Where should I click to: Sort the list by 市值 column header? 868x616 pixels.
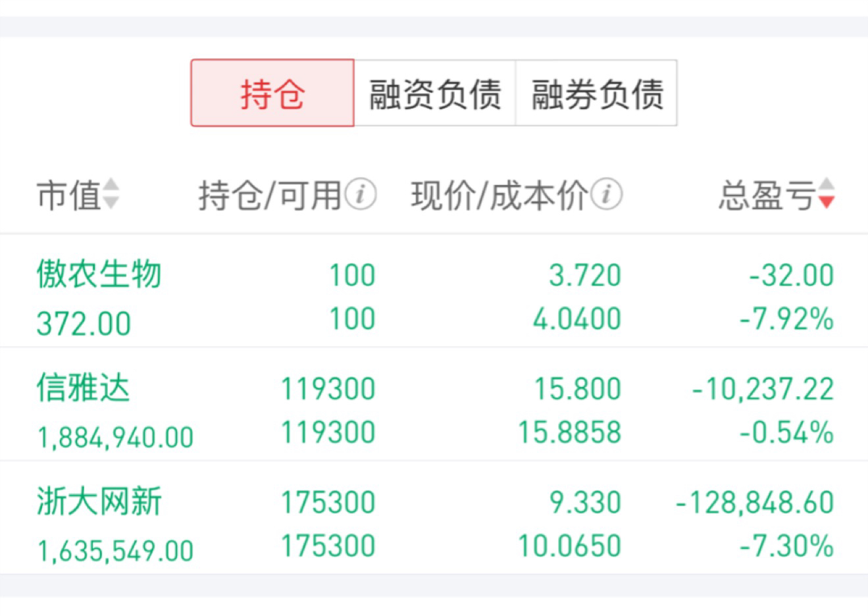[x=68, y=195]
